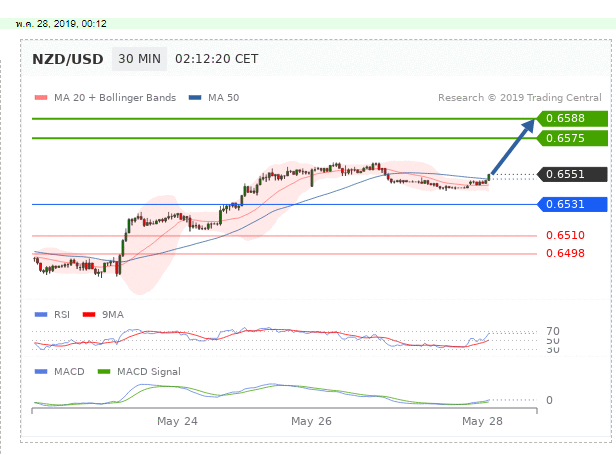Click the MACD 0 axis label

pyautogui.click(x=549, y=400)
